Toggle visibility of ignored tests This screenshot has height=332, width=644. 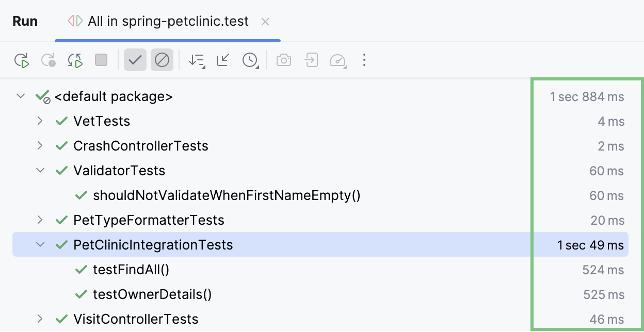[x=162, y=60]
